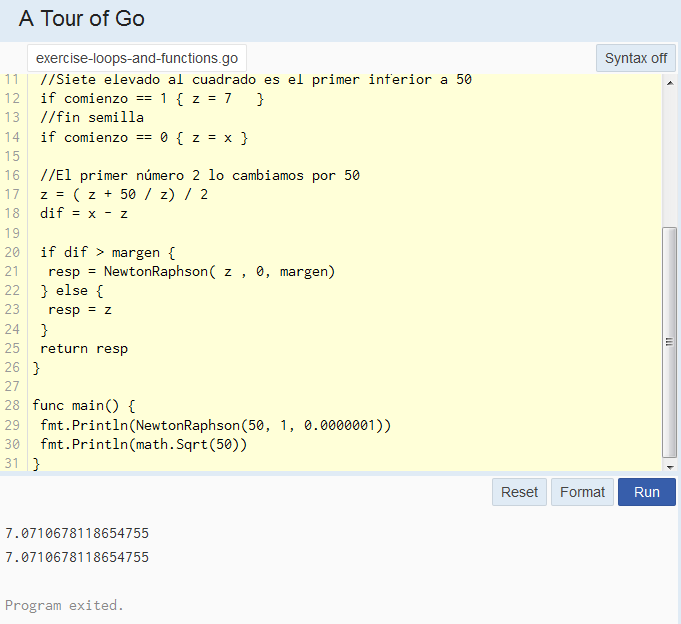Viewport: 681px width, 624px height.
Task: Open the A Tour of Go title link
Action: [x=81, y=19]
